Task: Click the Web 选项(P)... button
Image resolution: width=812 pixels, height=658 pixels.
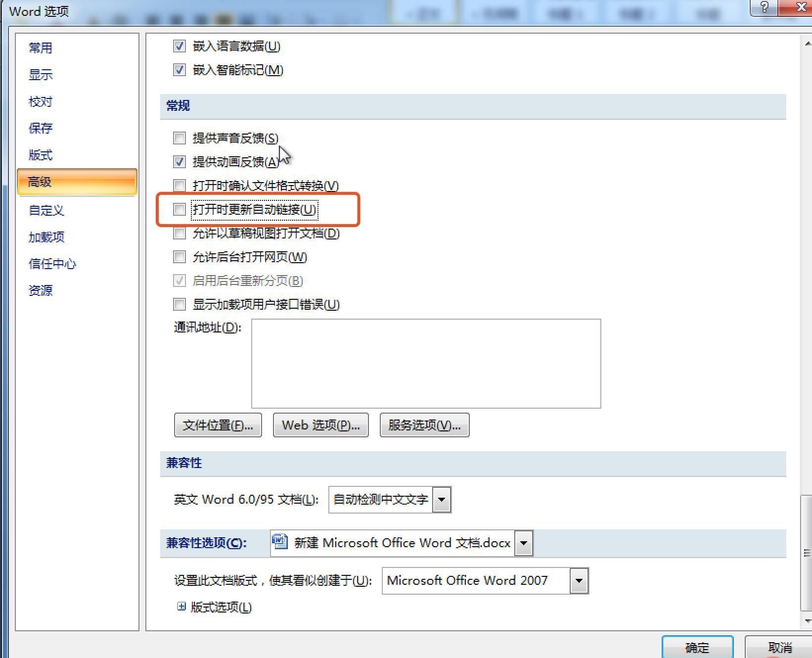Action: pos(321,425)
